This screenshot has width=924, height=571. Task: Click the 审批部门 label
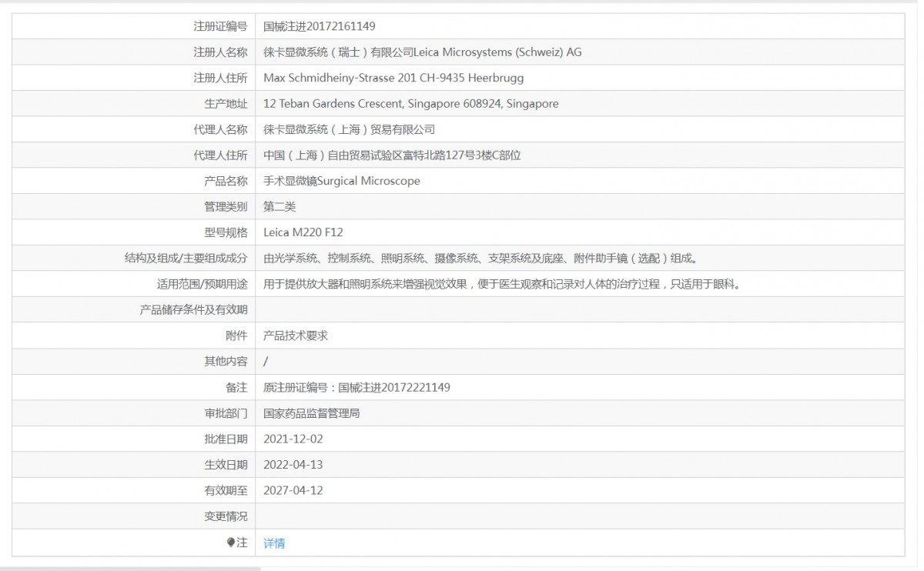click(226, 413)
